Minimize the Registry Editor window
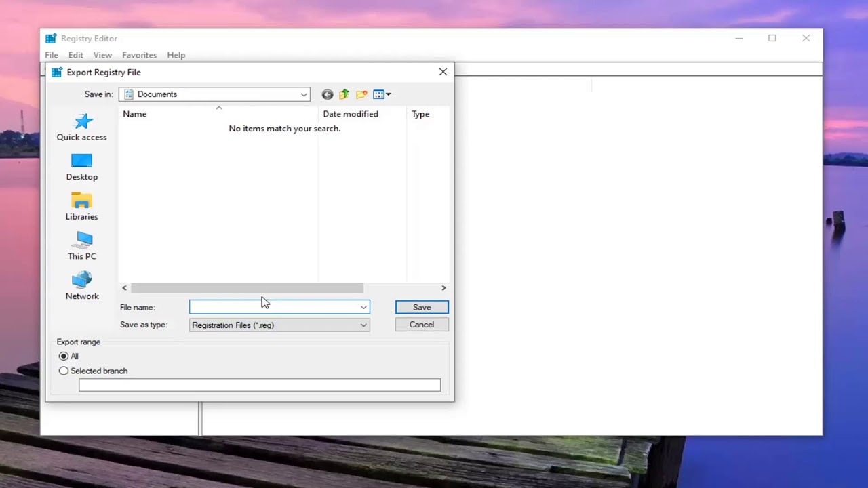 coord(739,39)
